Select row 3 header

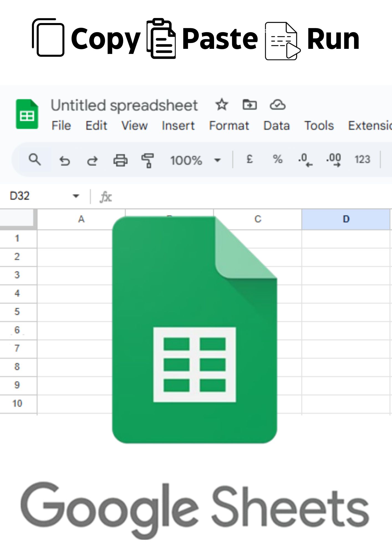pos(18,275)
